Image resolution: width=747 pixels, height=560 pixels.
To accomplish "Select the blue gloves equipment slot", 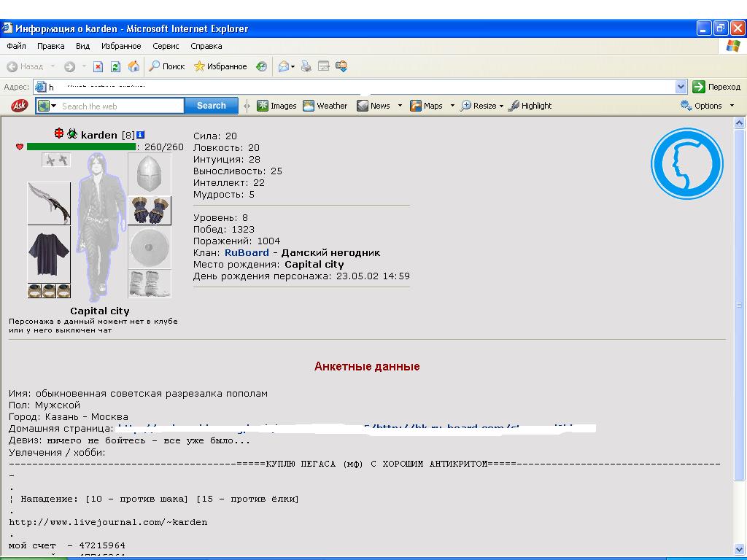I will click(149, 211).
